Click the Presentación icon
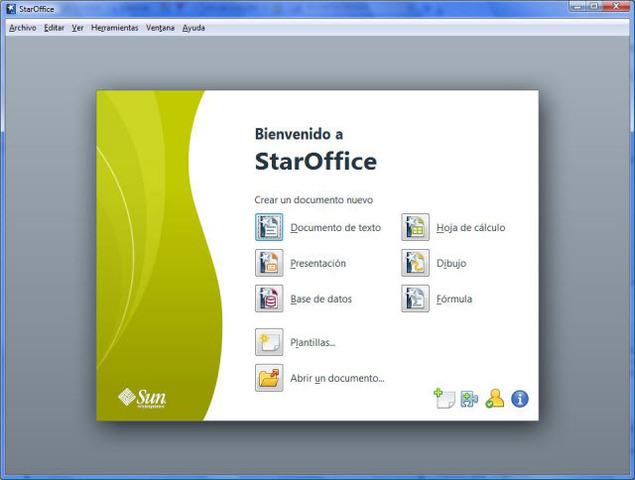This screenshot has width=635, height=480. [x=269, y=263]
